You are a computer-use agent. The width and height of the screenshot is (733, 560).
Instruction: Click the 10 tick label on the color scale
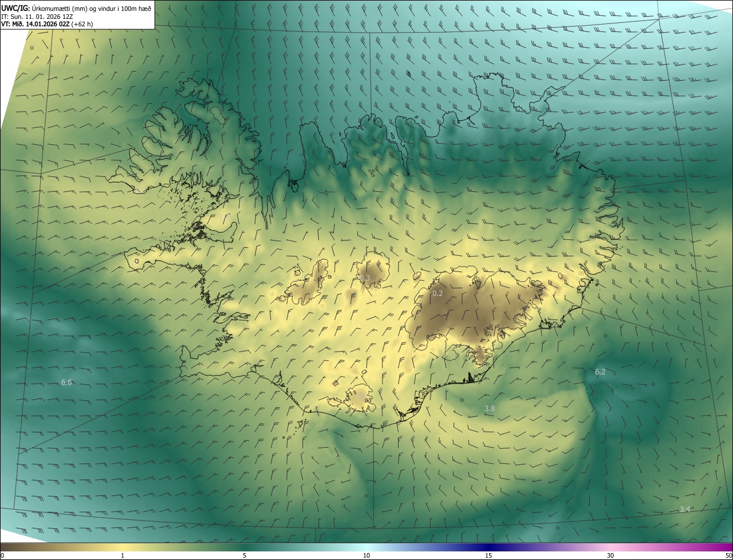pyautogui.click(x=366, y=555)
